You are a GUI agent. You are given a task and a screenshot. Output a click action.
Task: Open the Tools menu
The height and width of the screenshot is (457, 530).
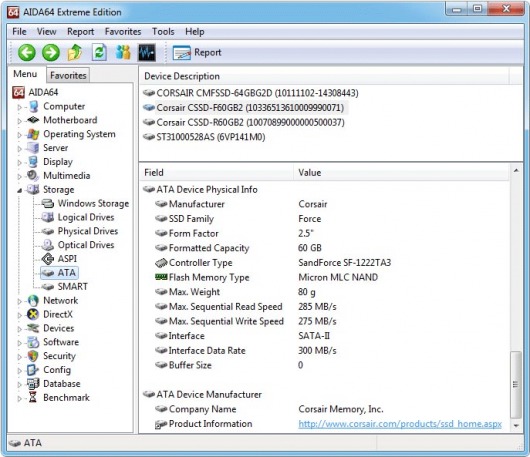pos(163,32)
